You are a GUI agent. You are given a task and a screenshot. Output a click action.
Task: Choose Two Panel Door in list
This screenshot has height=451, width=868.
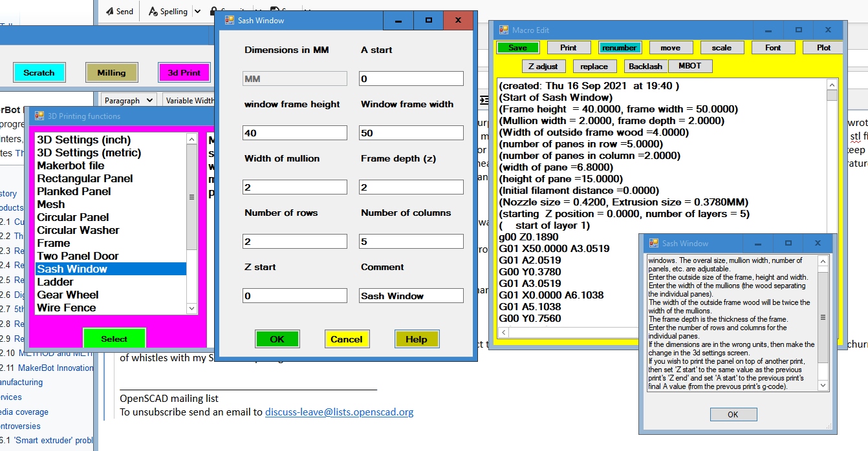[78, 256]
